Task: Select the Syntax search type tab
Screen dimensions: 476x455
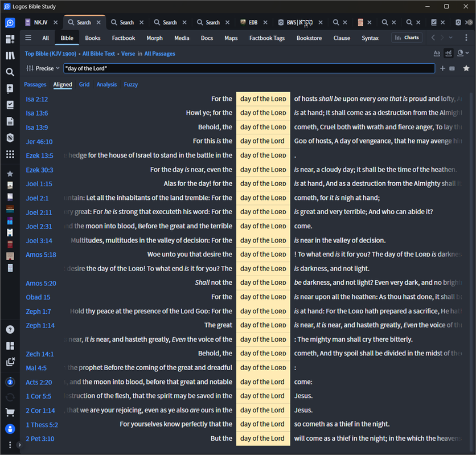Action: (x=370, y=38)
